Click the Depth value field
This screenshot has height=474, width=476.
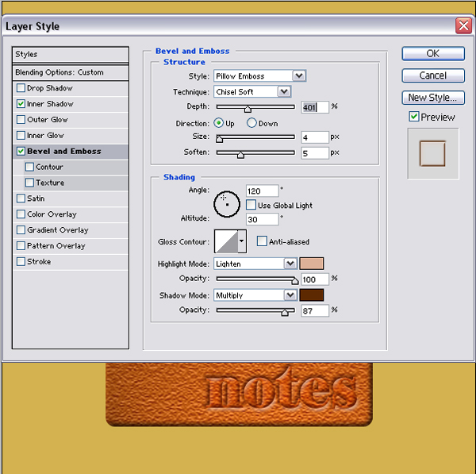pyautogui.click(x=315, y=107)
